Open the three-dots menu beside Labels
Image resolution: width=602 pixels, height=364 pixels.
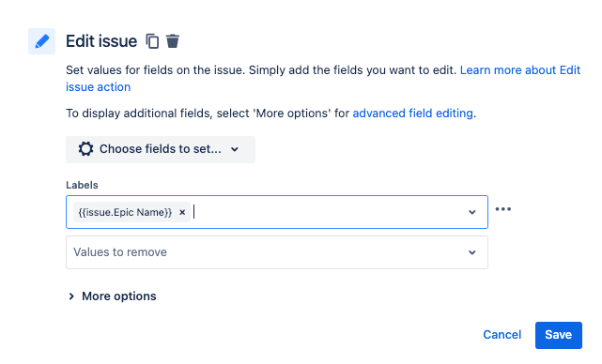[503, 209]
